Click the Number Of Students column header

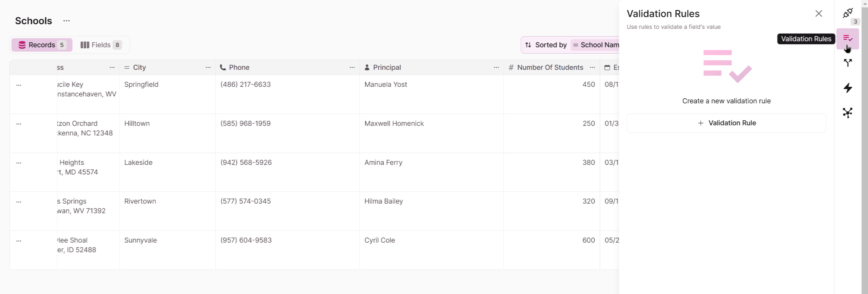tap(552, 67)
